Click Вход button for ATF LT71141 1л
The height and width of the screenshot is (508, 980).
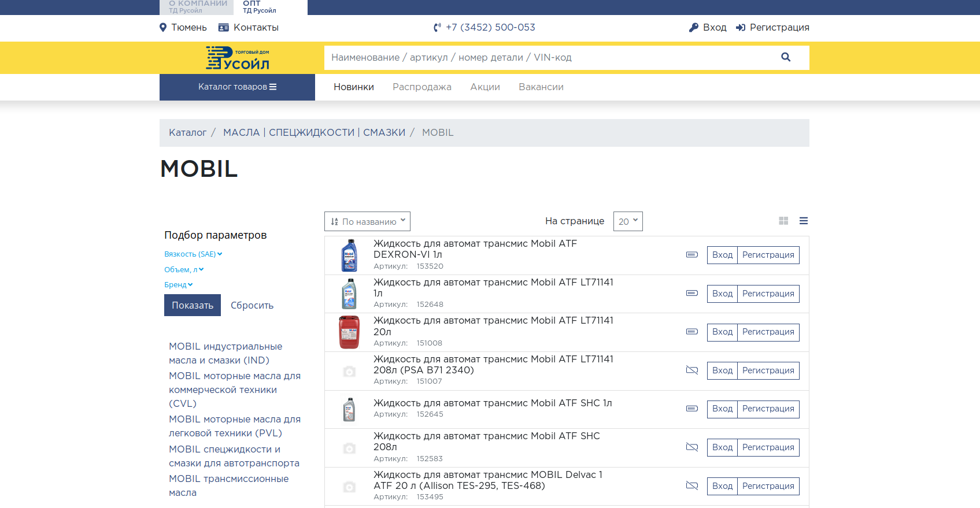pyautogui.click(x=722, y=294)
